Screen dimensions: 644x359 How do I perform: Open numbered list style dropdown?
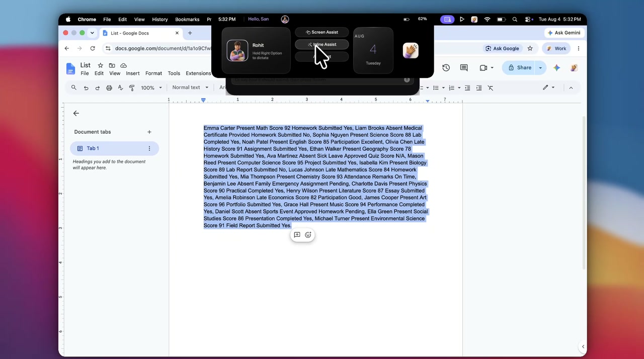coord(459,88)
